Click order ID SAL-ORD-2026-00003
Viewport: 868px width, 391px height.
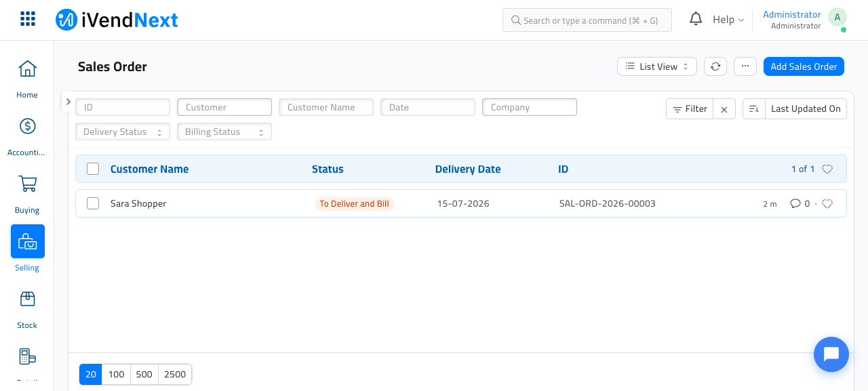tap(608, 203)
